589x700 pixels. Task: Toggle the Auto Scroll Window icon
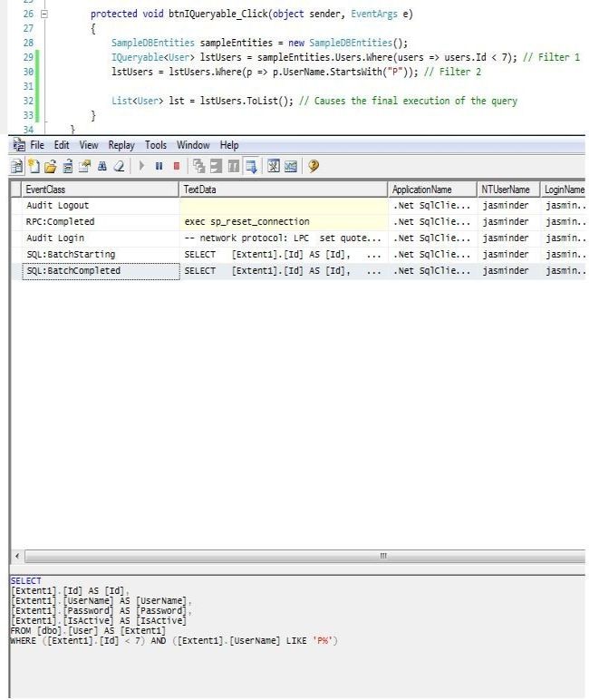tap(251, 166)
